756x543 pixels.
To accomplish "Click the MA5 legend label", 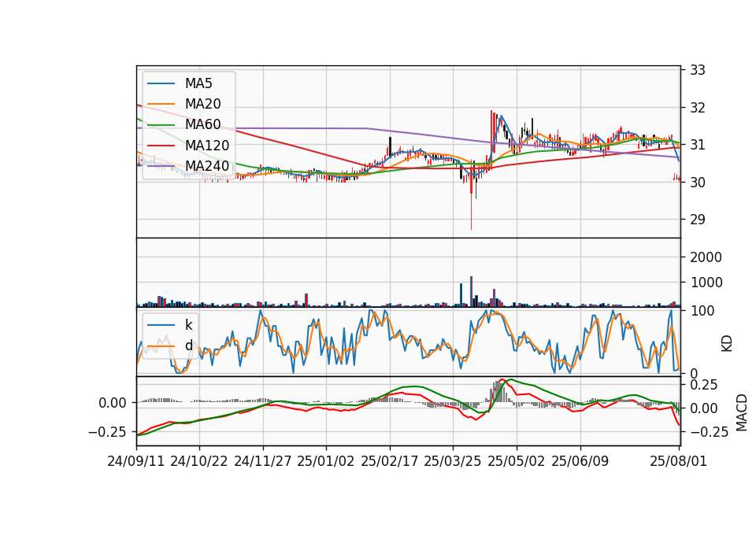I will pyautogui.click(x=198, y=83).
